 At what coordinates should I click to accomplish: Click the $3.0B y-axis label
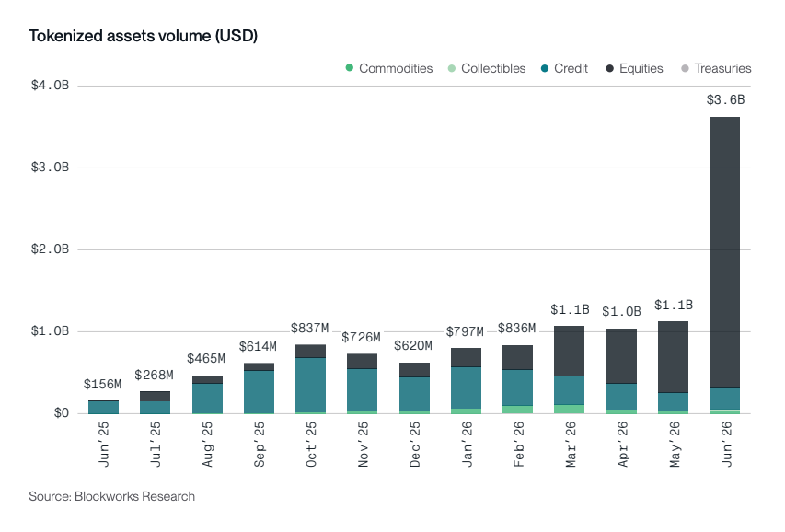point(50,168)
